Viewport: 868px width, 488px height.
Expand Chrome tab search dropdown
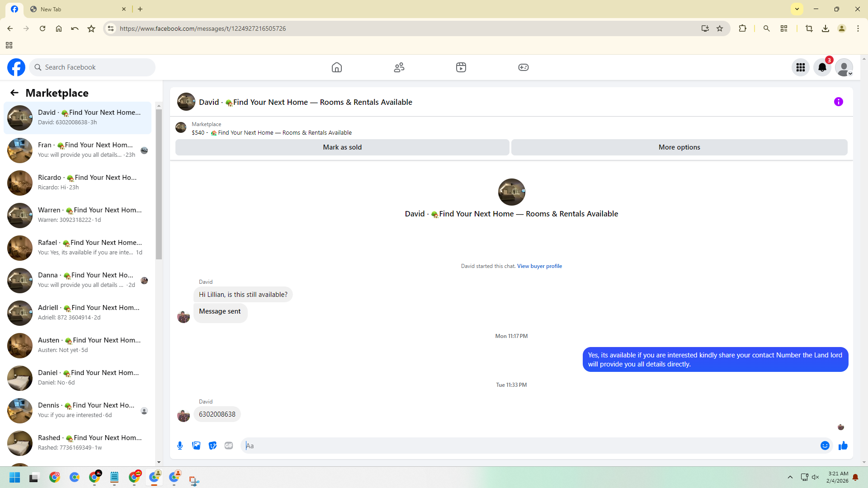point(797,9)
